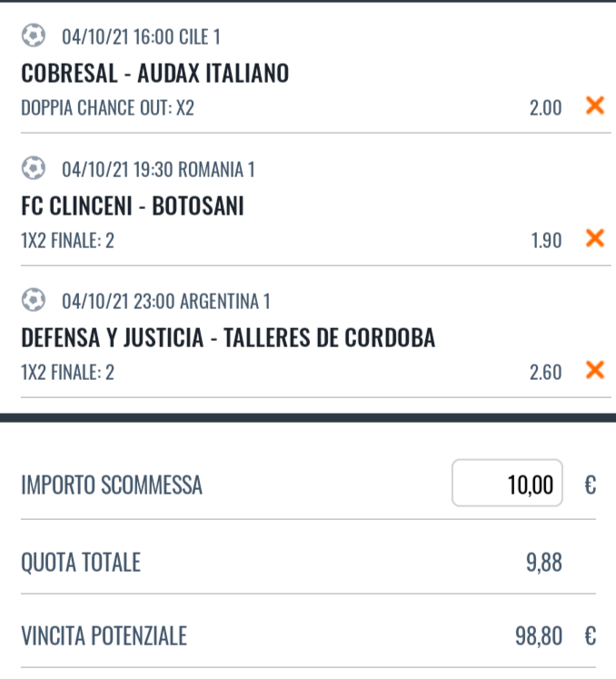Click the Importo Scommessa label
Screen dimensions: 616x679
pyautogui.click(x=112, y=485)
